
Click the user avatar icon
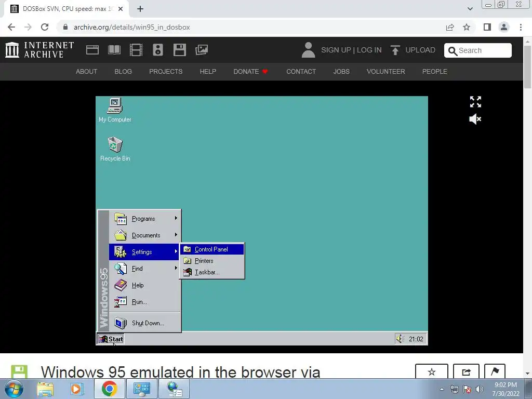click(x=308, y=50)
